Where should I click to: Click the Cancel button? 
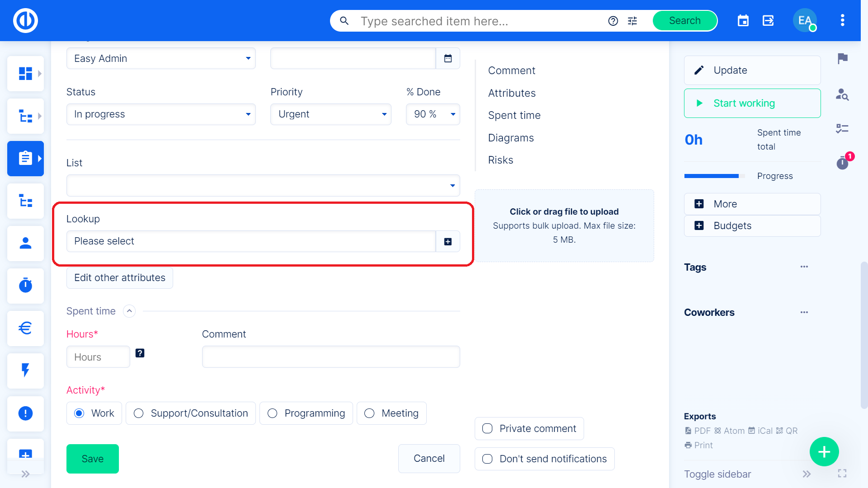(429, 459)
